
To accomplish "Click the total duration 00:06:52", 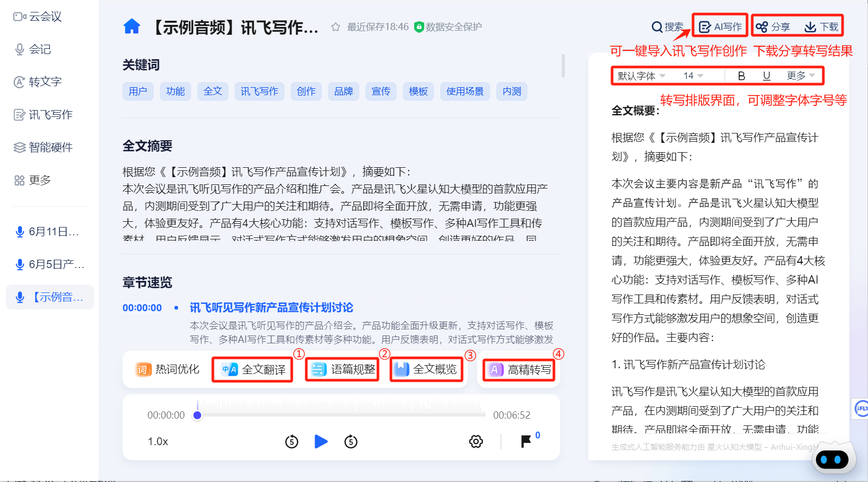I will [512, 415].
